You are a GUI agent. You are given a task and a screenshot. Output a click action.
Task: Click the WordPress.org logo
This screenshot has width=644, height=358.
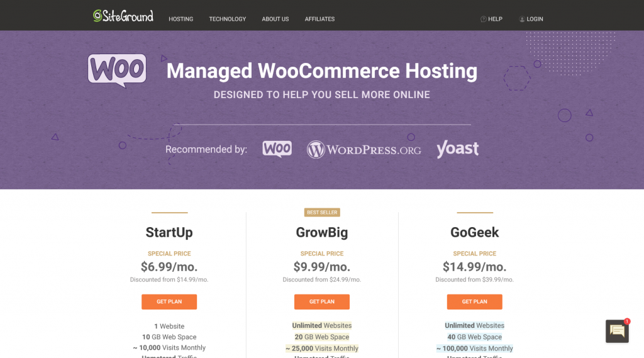(364, 150)
